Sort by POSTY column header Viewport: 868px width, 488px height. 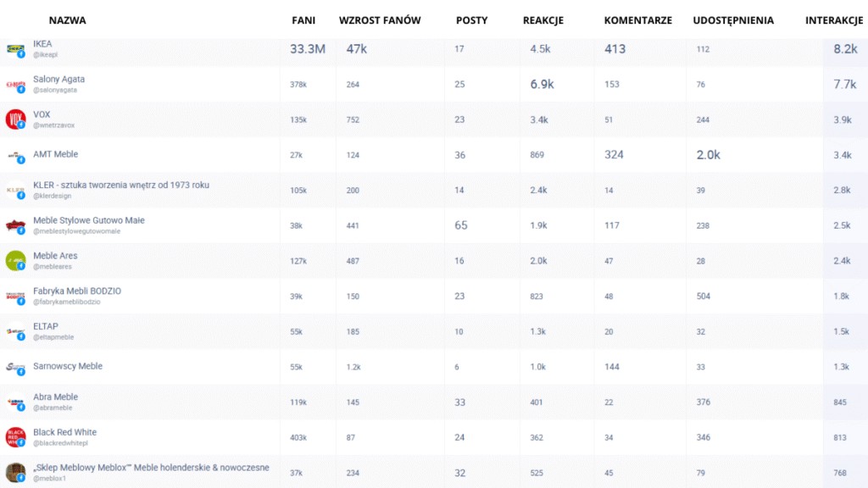click(471, 20)
